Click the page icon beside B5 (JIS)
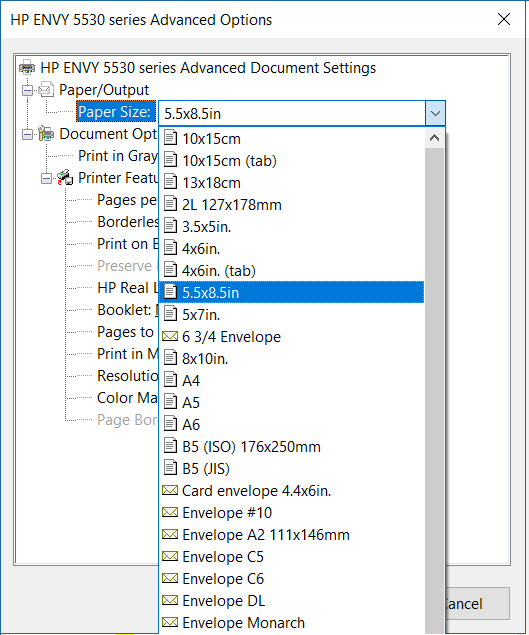Viewport: 529px width, 635px height. pos(170,468)
